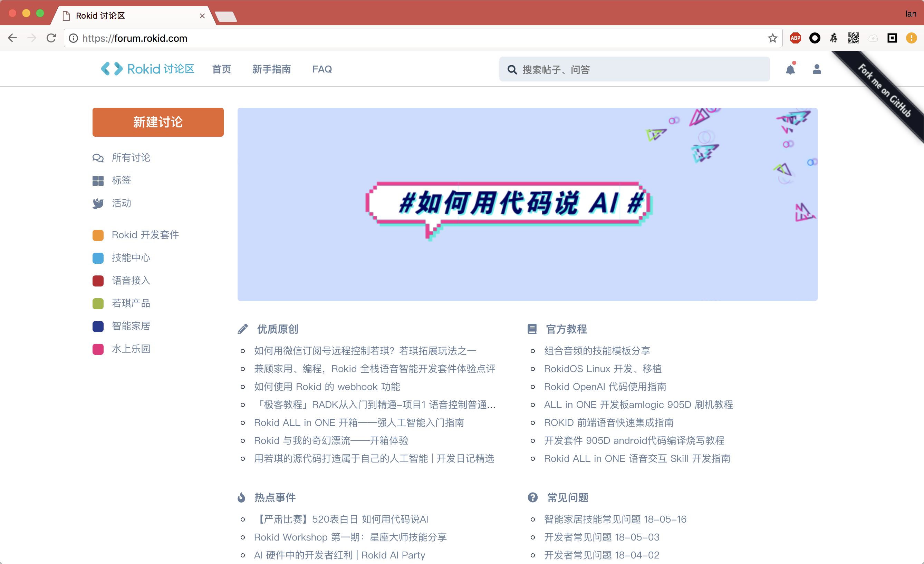The image size is (924, 564).
Task: Bookmark page with star icon
Action: tap(772, 38)
